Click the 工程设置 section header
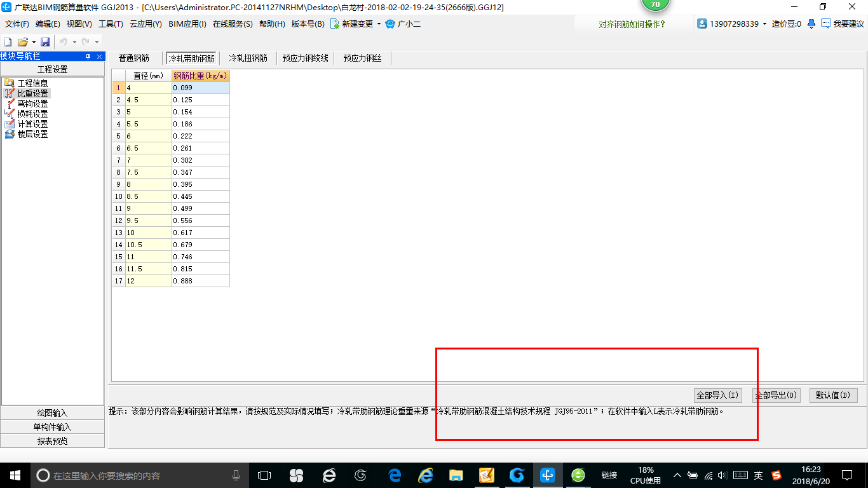Image resolution: width=868 pixels, height=488 pixels. pos(52,69)
